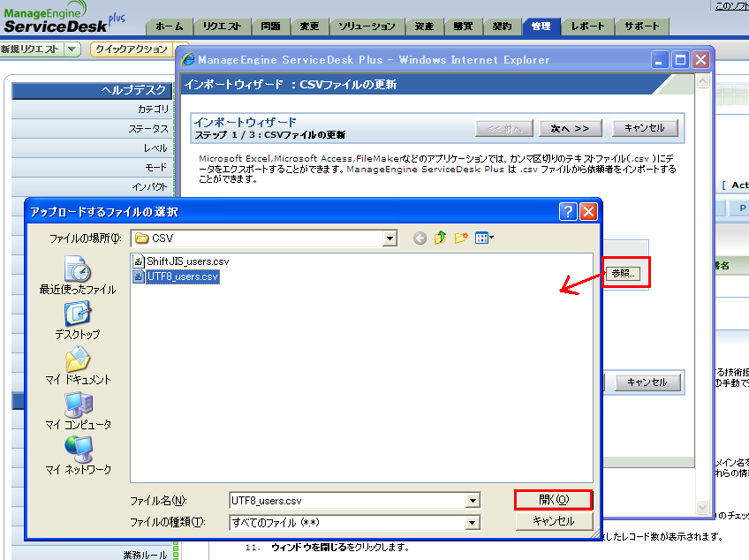Close the file selection dialog
749x560 pixels.
pos(588,211)
